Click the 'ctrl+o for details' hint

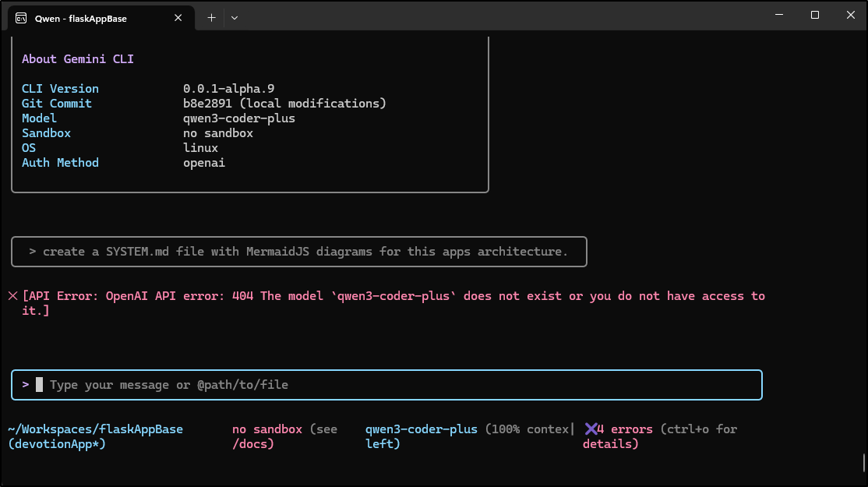pyautogui.click(x=660, y=436)
